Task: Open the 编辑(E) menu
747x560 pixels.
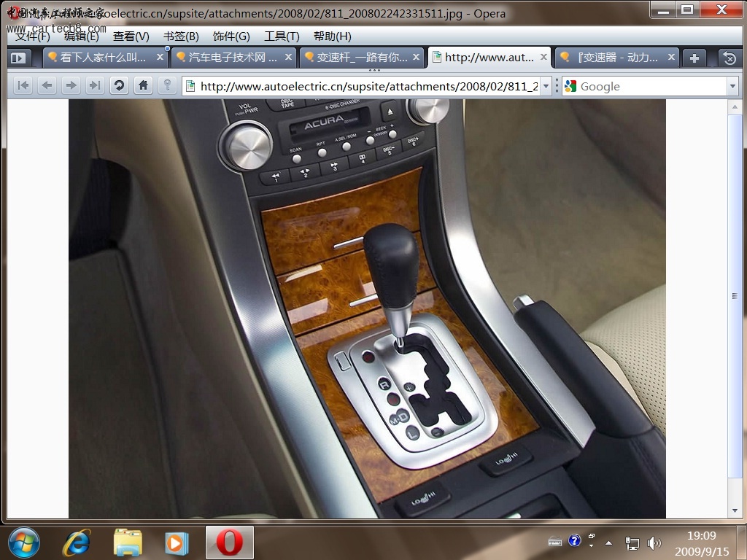Action: 81,36
